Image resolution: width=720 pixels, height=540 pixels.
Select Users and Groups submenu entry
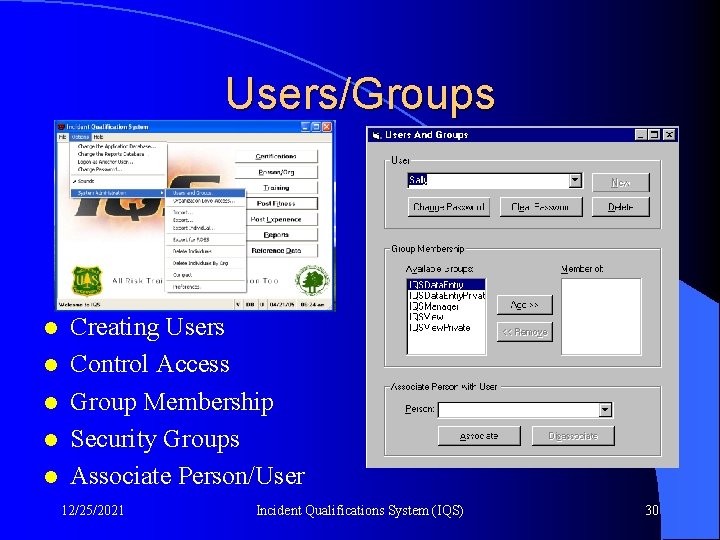(205, 193)
